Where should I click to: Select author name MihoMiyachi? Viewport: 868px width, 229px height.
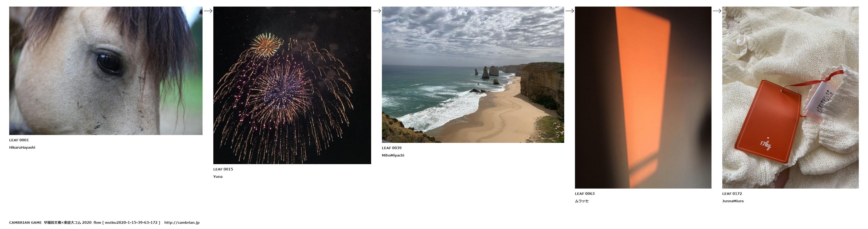pos(393,155)
